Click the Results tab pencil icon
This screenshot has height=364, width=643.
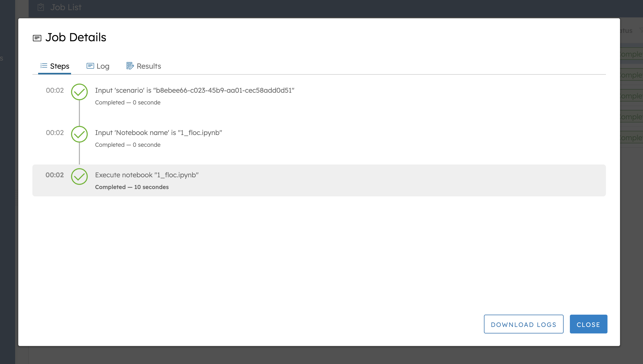[x=130, y=66]
